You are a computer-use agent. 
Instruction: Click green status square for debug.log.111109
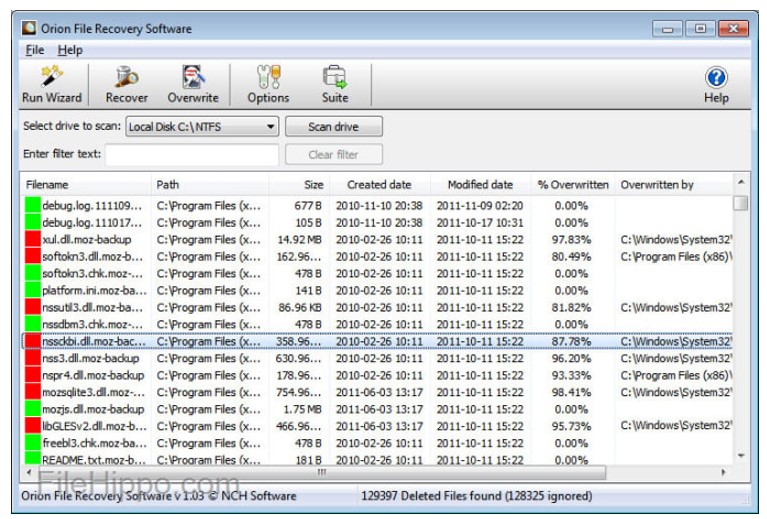(33, 205)
